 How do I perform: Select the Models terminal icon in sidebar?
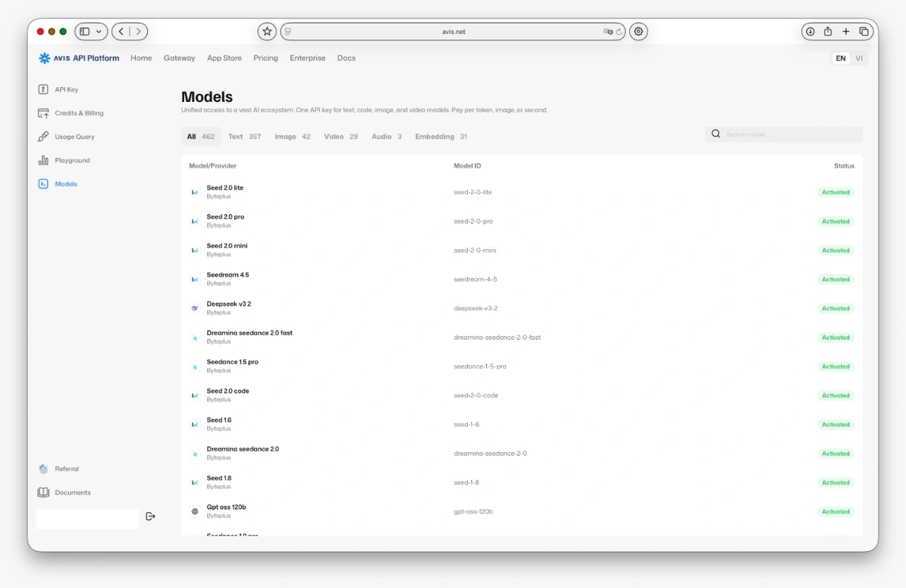point(43,184)
